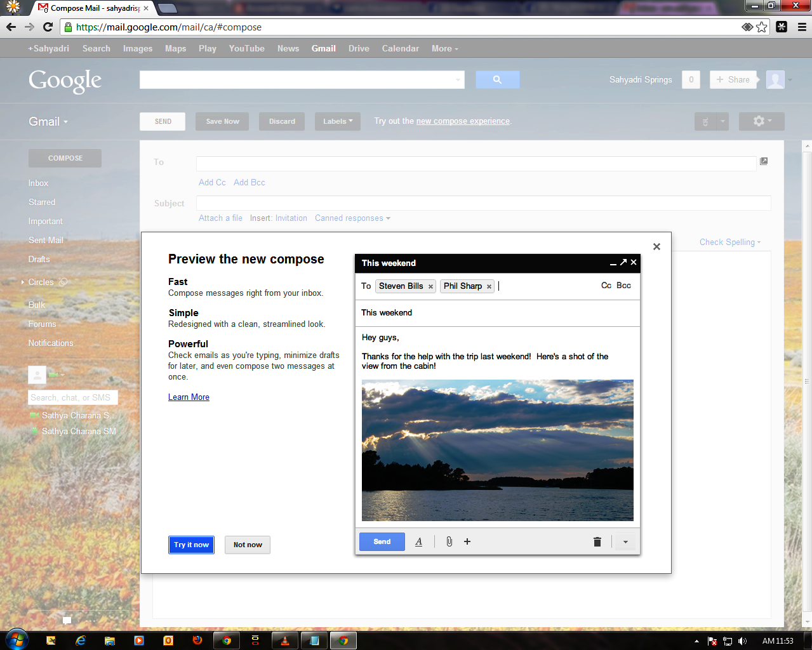Click the Images link in Google bar

(x=138, y=48)
